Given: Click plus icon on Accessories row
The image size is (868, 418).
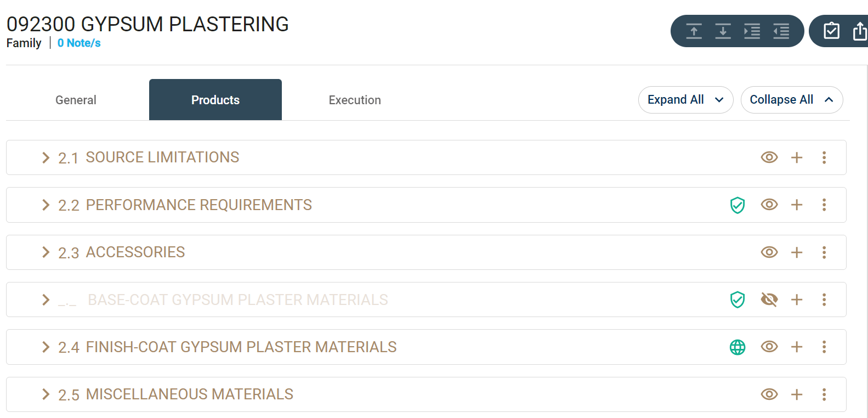Looking at the screenshot, I should click(x=797, y=252).
